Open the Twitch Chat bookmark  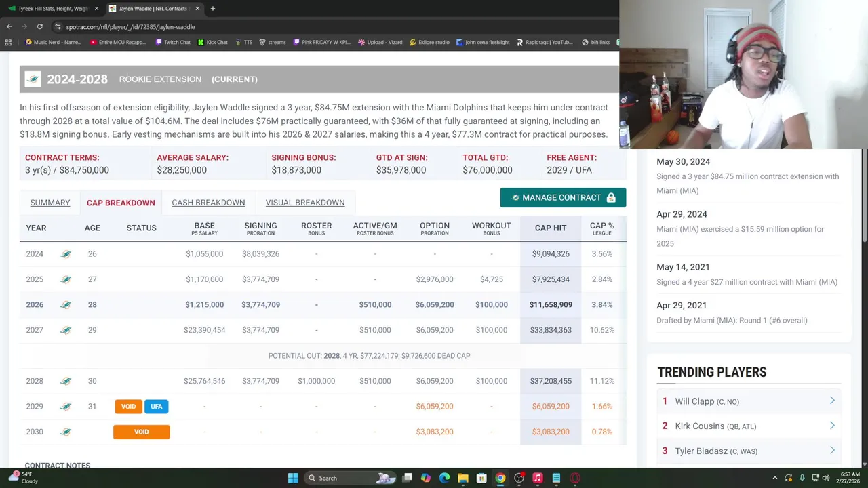[x=172, y=42]
